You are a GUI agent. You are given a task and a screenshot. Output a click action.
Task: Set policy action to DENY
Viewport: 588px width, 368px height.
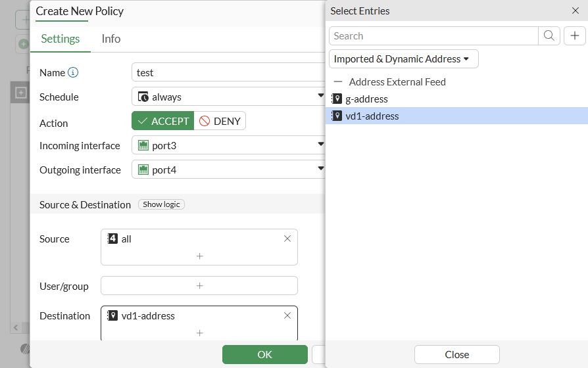(x=220, y=121)
